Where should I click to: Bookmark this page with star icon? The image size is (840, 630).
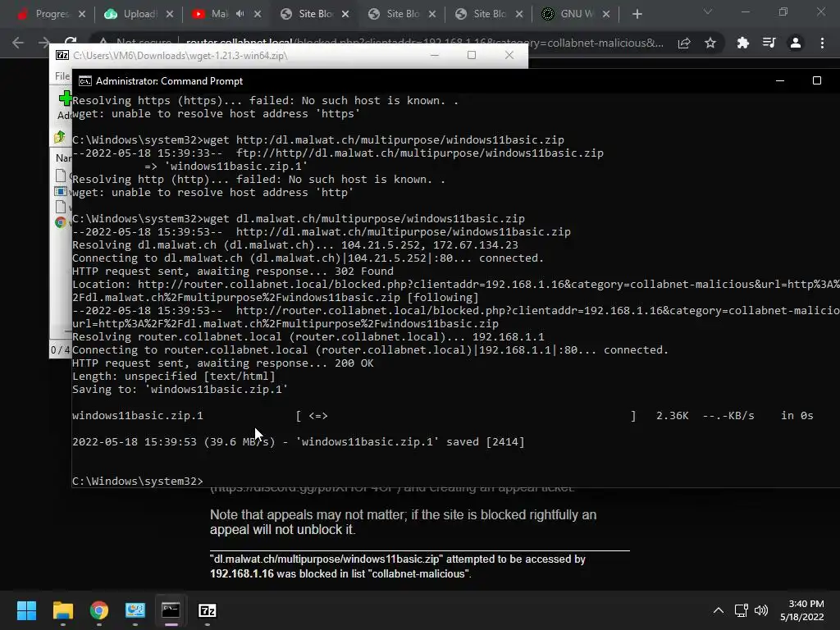710,43
